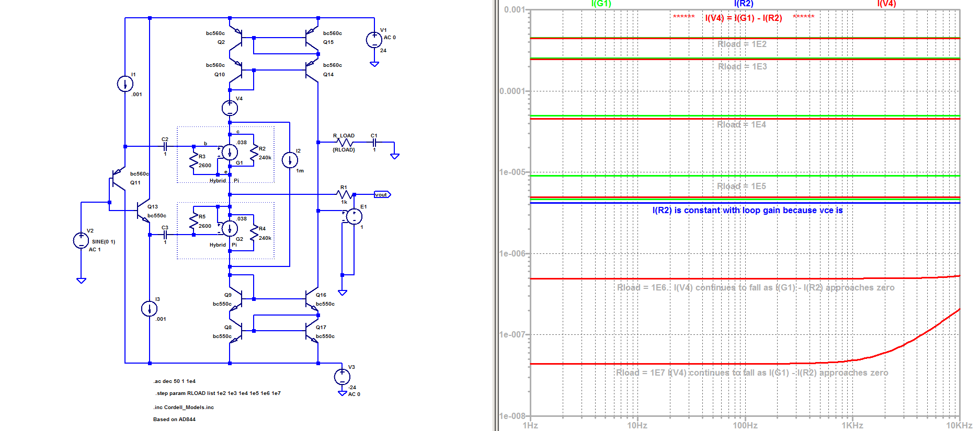Click the upper 'Hybrid Pi' model label
Viewport: 980px width, 431px height.
224,181
